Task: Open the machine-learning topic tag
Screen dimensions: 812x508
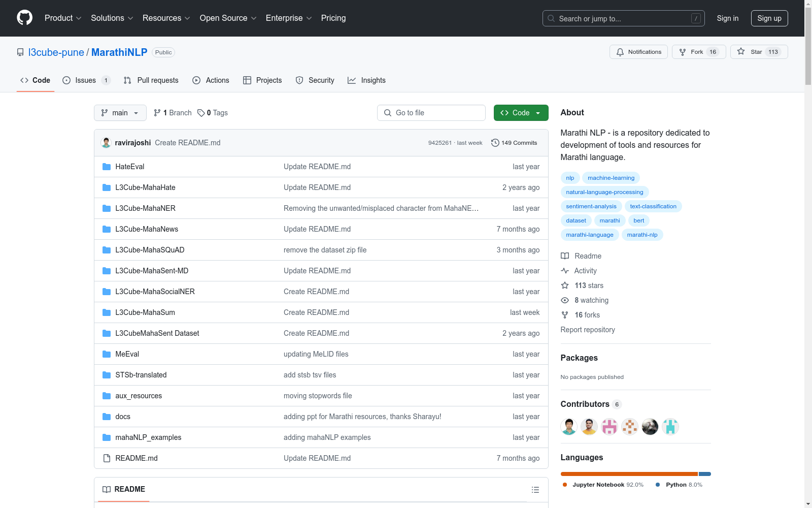Action: 611,178
